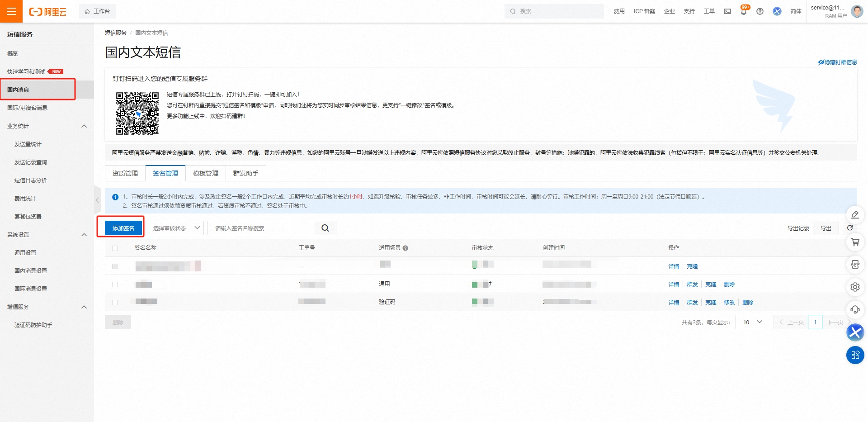Open the help question mark icon
The height and width of the screenshot is (422, 868).
click(x=760, y=11)
